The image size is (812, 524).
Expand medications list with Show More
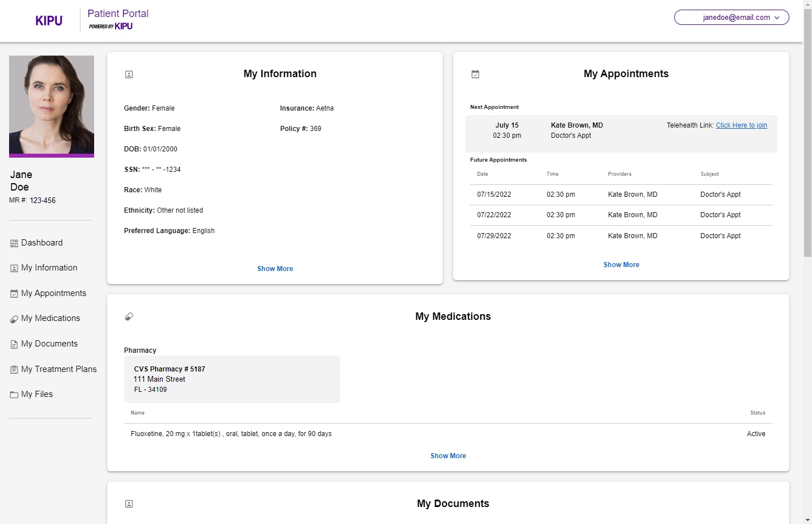pos(448,456)
